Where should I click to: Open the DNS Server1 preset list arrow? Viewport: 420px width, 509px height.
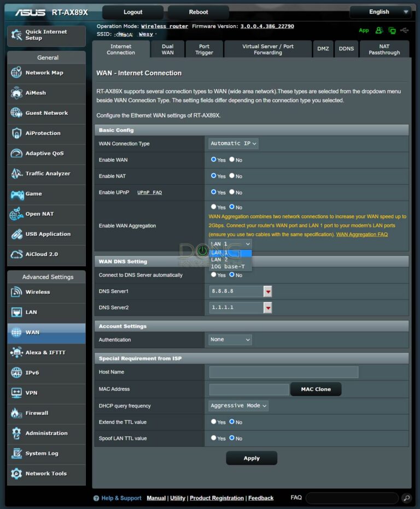pos(267,291)
